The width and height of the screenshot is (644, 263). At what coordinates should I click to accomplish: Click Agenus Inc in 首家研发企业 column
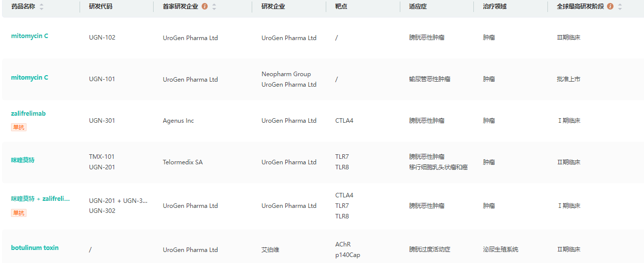178,121
